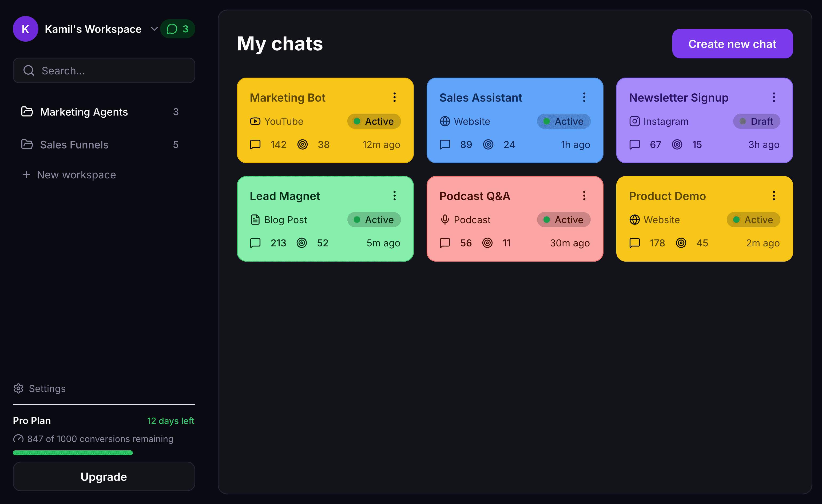Toggle the Draft status on Newsletter Signup
The height and width of the screenshot is (504, 822).
tap(756, 121)
